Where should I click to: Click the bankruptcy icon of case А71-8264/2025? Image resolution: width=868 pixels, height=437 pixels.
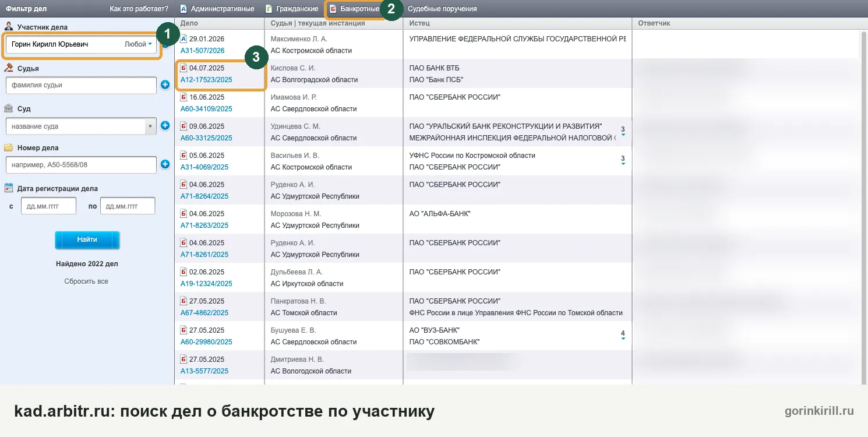point(184,184)
